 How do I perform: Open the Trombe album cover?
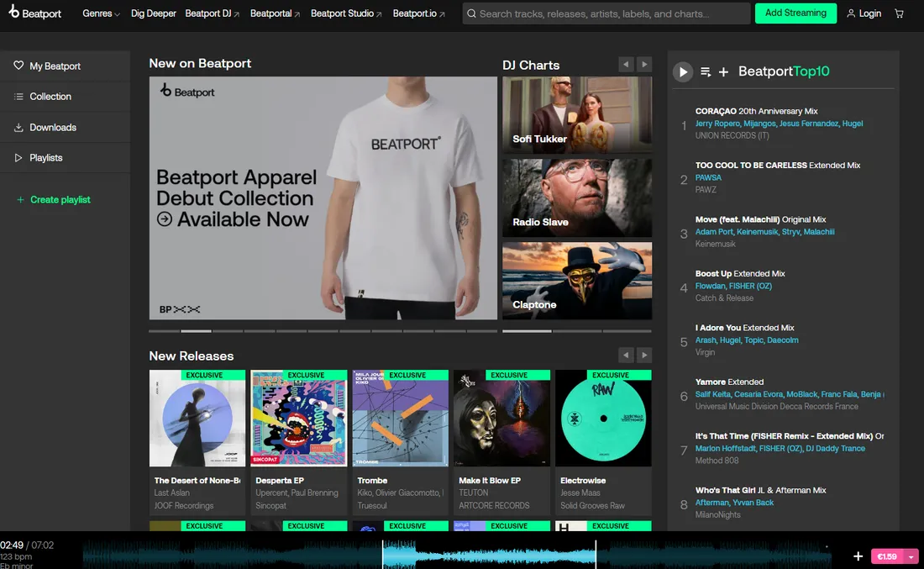click(400, 418)
